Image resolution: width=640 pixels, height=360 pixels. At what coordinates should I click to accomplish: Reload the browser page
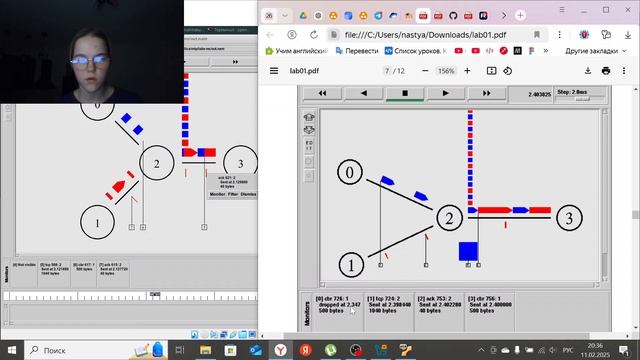[x=313, y=35]
